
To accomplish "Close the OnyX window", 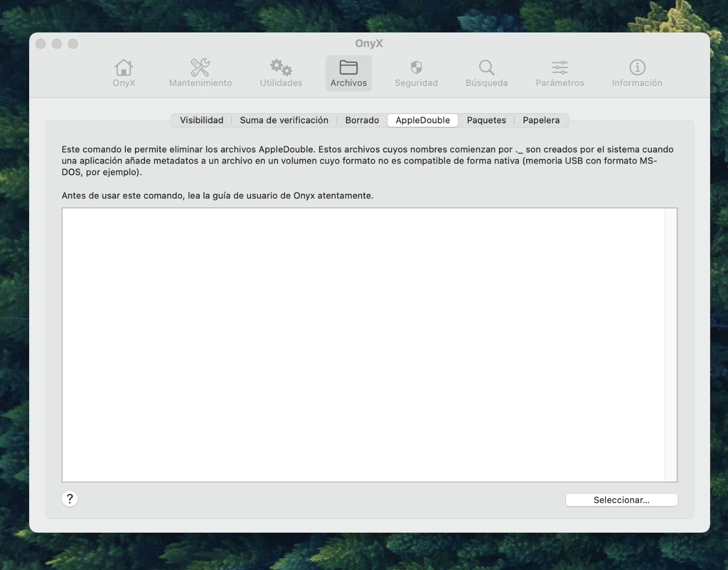I will 41,44.
